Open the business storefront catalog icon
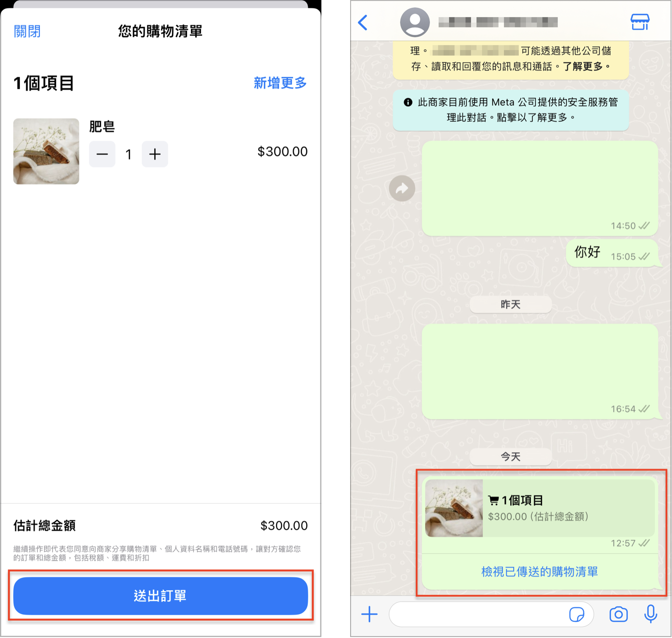Screen dimensions: 672x638 tap(640, 22)
